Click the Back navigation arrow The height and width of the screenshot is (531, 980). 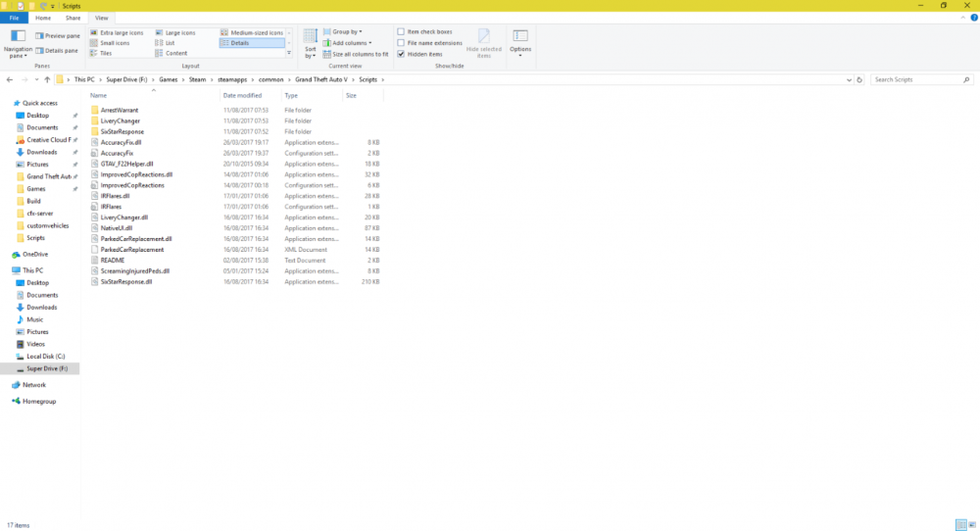[9, 79]
